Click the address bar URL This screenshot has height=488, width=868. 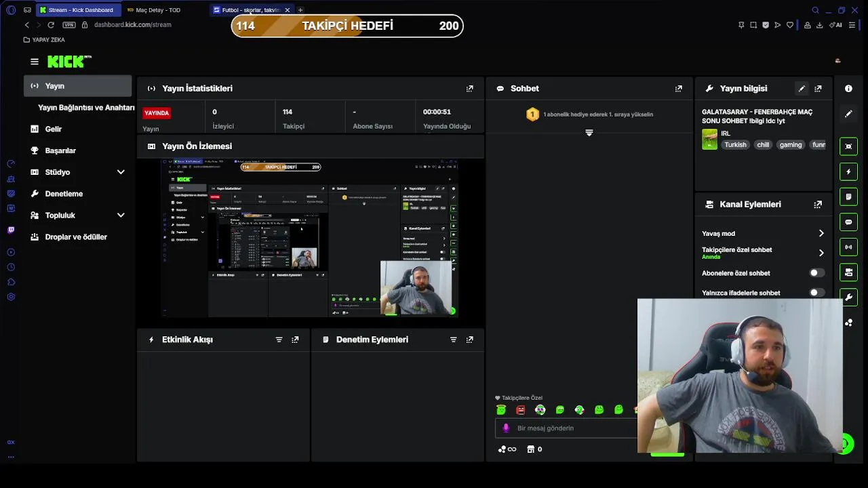[x=133, y=25]
